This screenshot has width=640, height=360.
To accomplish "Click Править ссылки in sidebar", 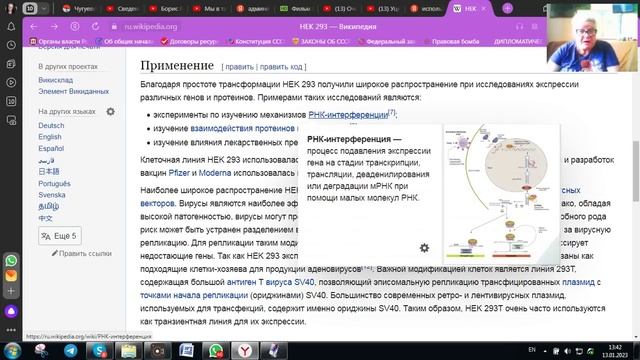I will click(82, 253).
